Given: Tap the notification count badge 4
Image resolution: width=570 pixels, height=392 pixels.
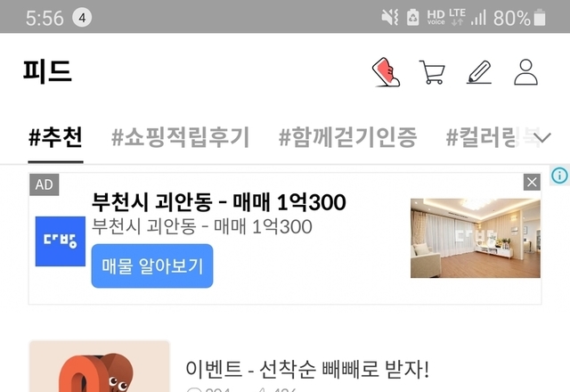Looking at the screenshot, I should point(82,18).
